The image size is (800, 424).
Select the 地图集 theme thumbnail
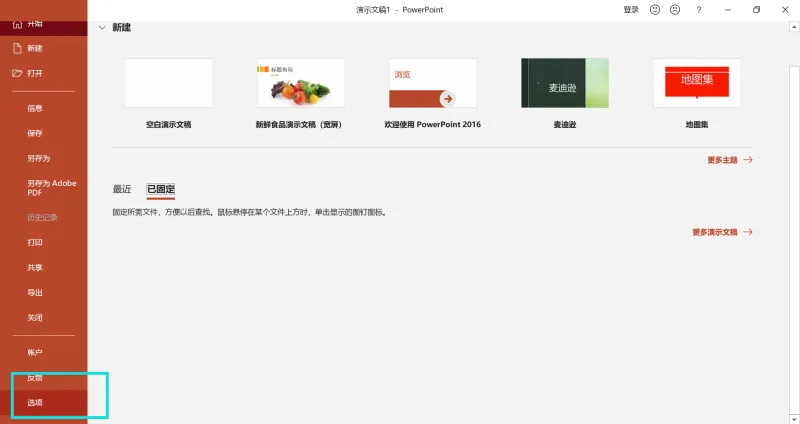coord(696,83)
